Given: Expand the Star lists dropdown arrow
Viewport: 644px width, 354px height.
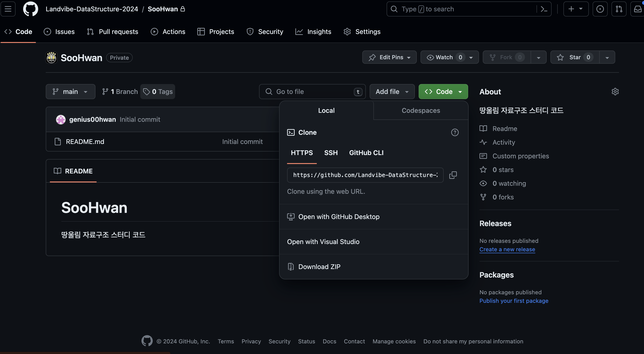Looking at the screenshot, I should click(607, 57).
